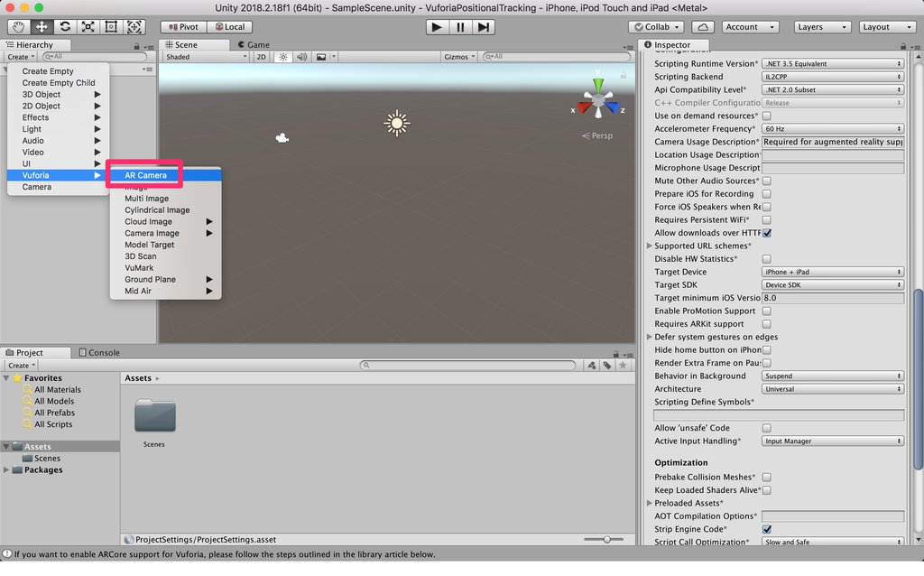
Task: Select the Scale tool
Action: [x=88, y=27]
